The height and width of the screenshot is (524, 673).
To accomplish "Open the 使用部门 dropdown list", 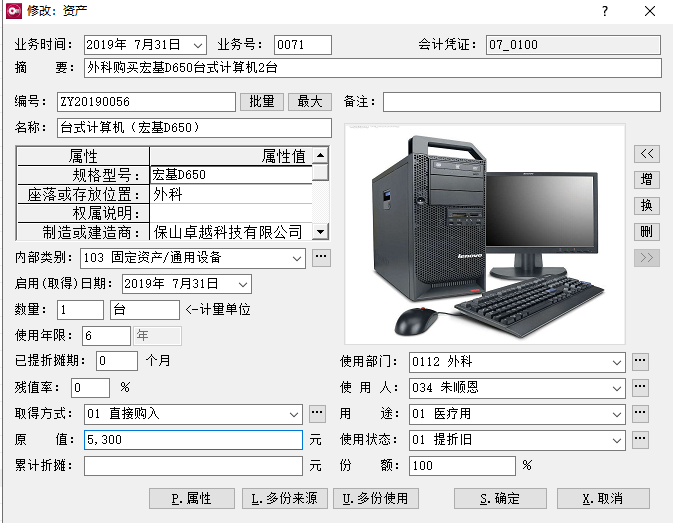I will tap(617, 361).
